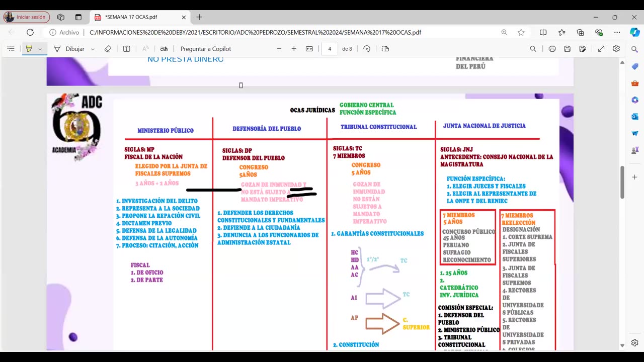
Task: Open the tab actions menu
Action: [x=78, y=17]
